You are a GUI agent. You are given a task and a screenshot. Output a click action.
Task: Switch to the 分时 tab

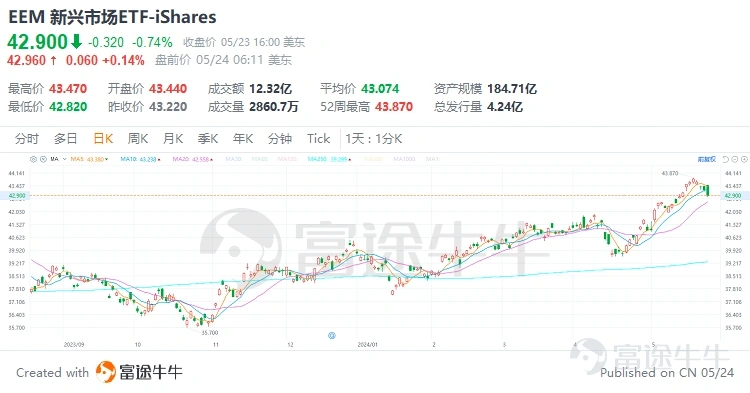click(27, 139)
